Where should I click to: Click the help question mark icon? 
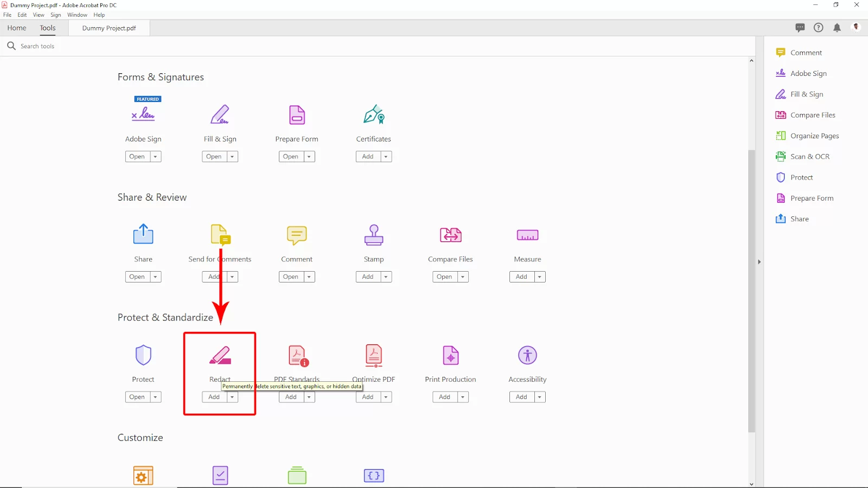[819, 28]
